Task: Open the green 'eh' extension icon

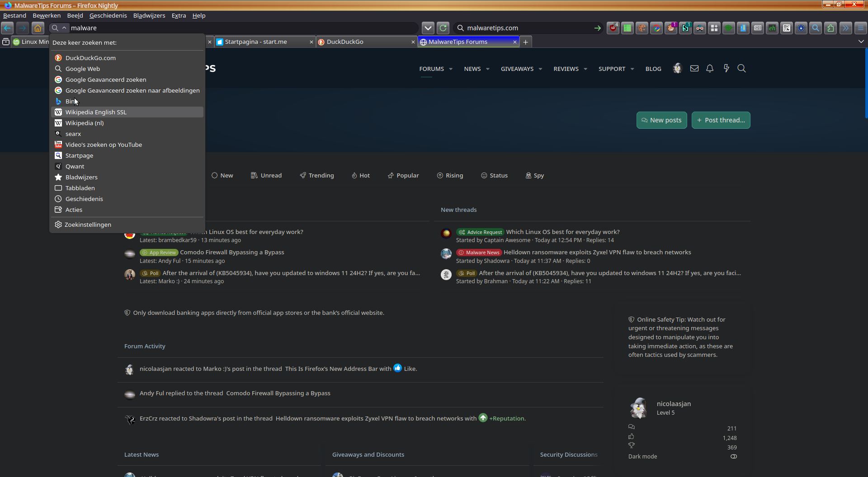Action: click(772, 28)
